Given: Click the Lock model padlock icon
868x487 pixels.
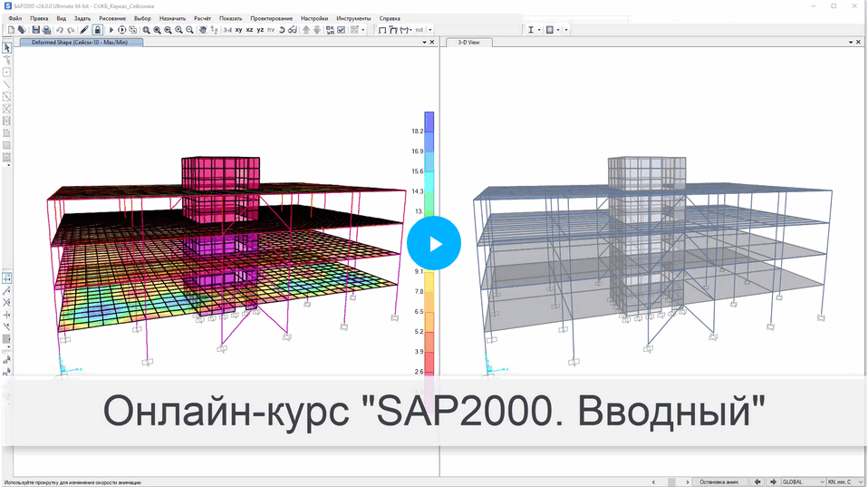Looking at the screenshot, I should [x=97, y=30].
